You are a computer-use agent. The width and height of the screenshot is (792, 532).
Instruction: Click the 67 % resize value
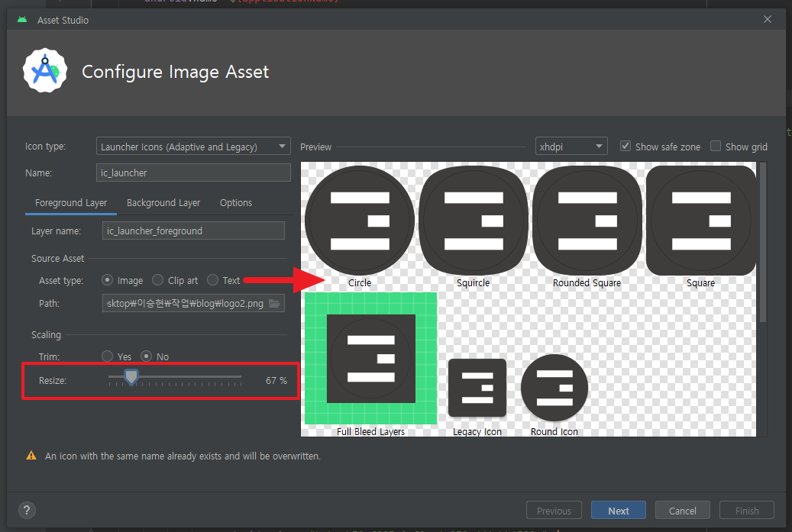click(x=276, y=381)
